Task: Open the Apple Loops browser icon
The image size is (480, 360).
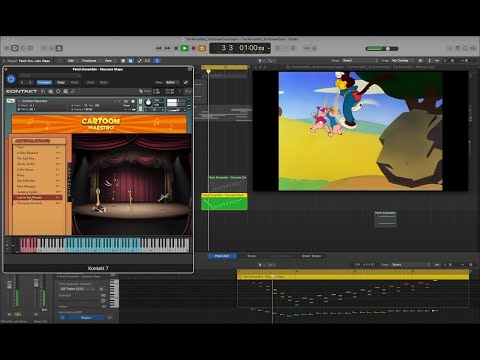Action: pyautogui.click(x=465, y=49)
